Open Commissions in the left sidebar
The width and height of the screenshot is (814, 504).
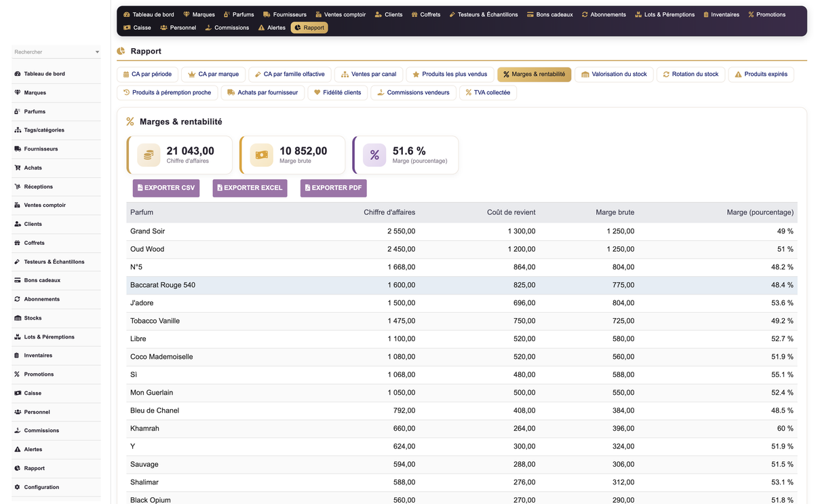56,431
